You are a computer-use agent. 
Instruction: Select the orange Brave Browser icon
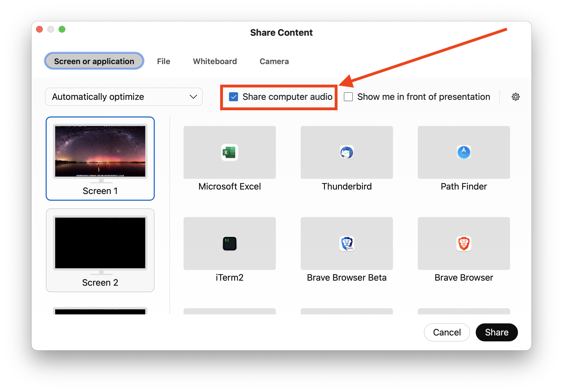464,244
